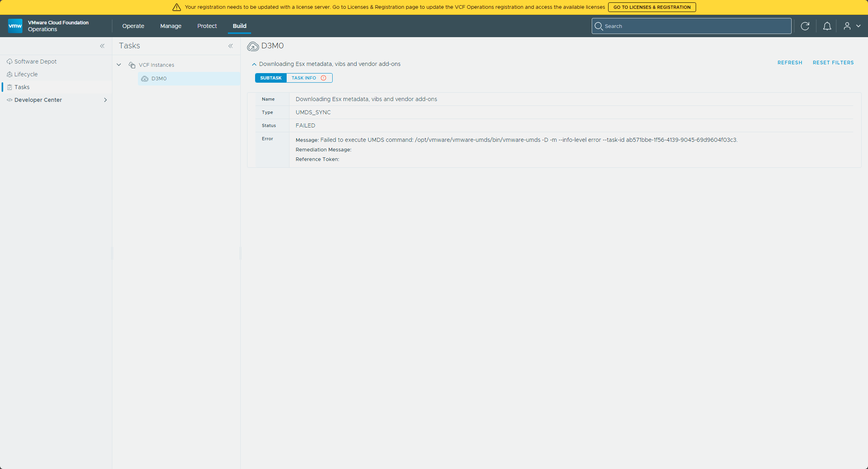Open the Operate menu
This screenshot has height=469, width=868.
click(133, 26)
